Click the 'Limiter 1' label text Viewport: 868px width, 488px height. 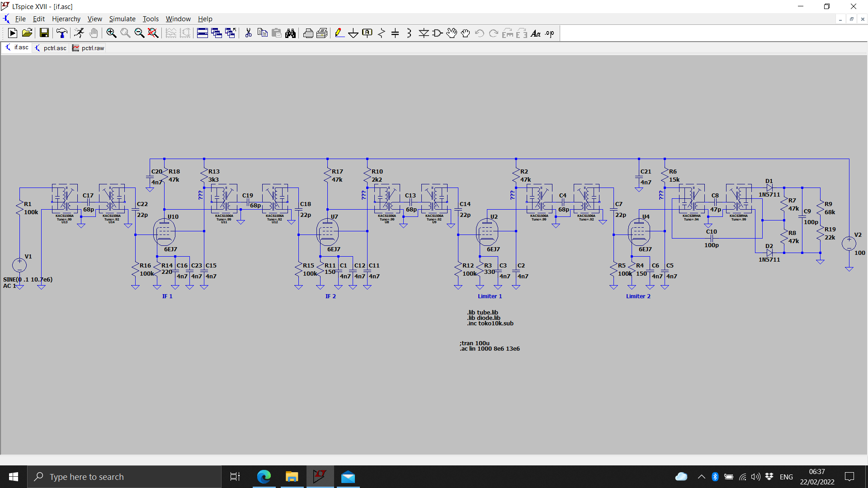pos(490,296)
